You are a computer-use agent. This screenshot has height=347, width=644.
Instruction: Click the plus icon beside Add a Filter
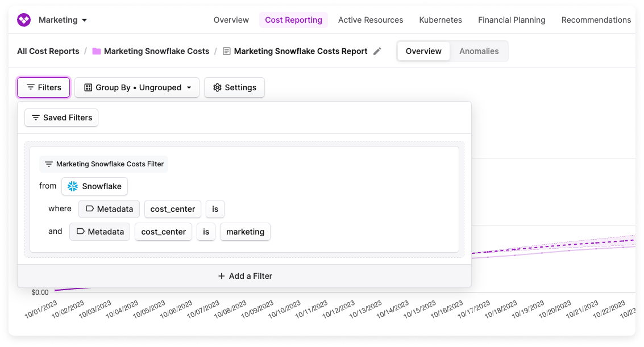222,276
